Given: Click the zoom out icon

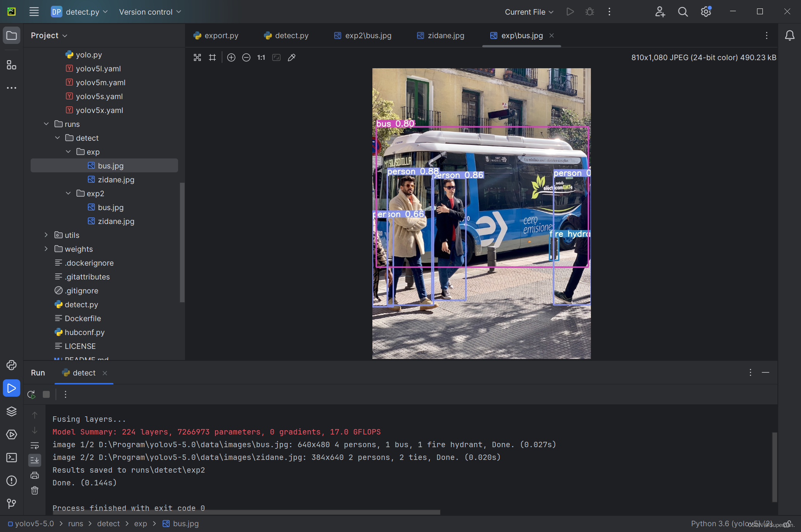Looking at the screenshot, I should [x=246, y=57].
